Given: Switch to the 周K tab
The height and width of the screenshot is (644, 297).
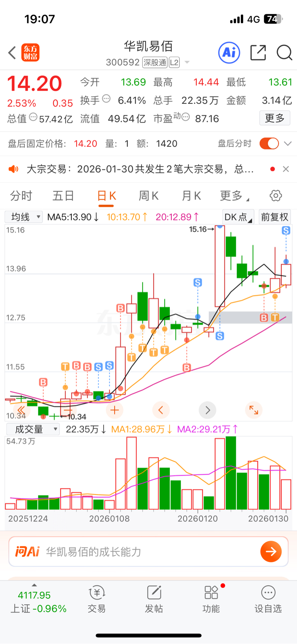Looking at the screenshot, I should [x=148, y=196].
